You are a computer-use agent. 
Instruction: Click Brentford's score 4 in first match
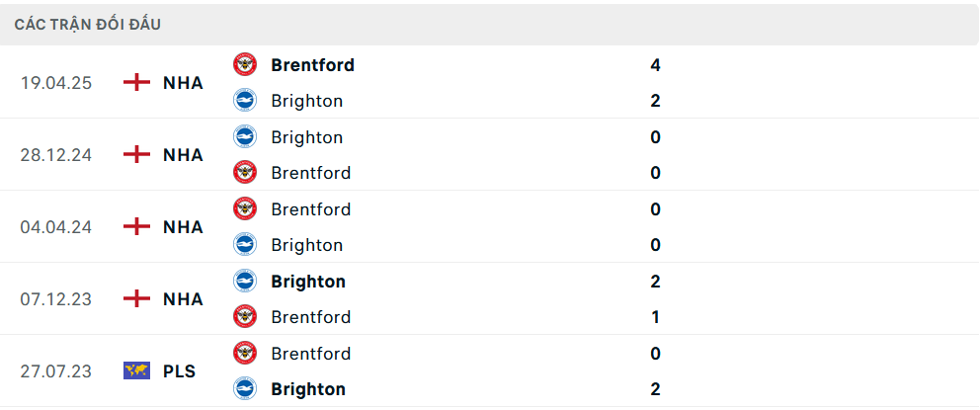(x=656, y=65)
